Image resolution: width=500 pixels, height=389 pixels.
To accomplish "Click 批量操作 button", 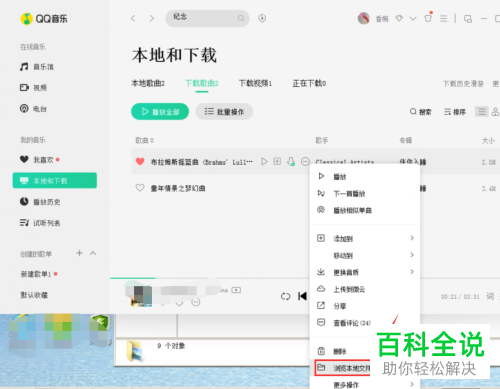I will pos(224,111).
